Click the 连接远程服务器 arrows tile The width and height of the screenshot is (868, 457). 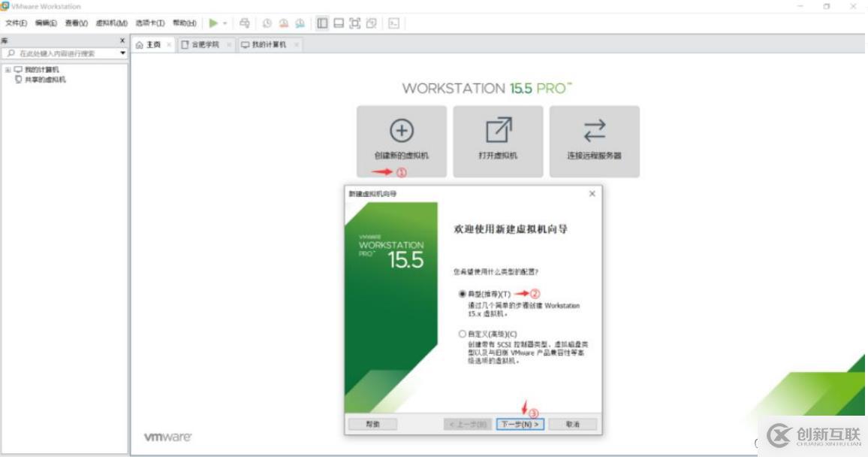coord(595,141)
